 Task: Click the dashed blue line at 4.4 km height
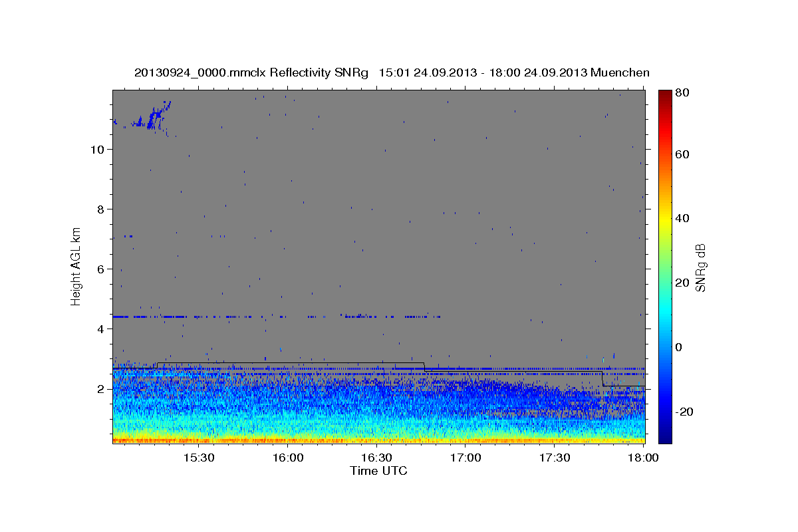pos(277,317)
